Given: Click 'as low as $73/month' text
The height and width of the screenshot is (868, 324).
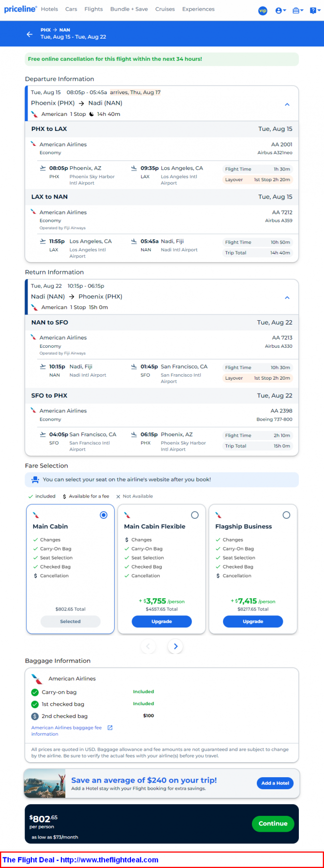Looking at the screenshot, I should (x=55, y=837).
